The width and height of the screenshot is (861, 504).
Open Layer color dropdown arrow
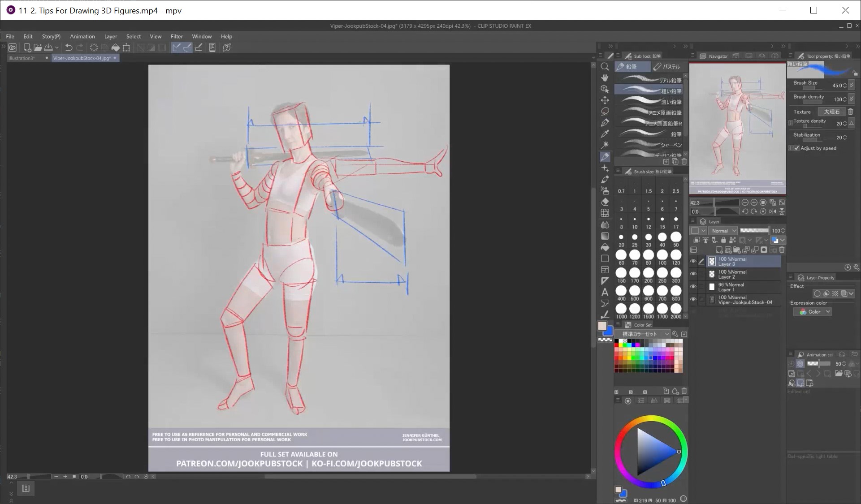(x=783, y=240)
